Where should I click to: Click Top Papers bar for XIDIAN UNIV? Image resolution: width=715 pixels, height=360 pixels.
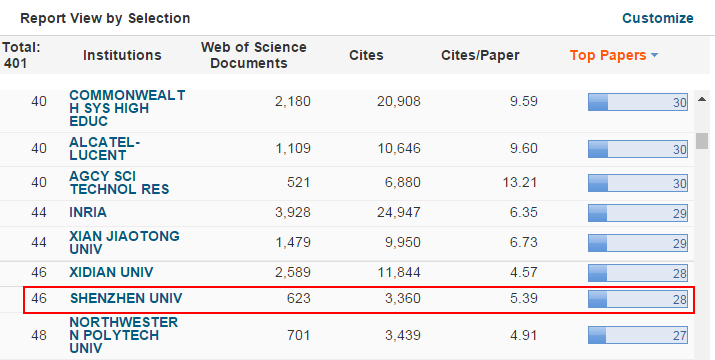[x=637, y=273]
